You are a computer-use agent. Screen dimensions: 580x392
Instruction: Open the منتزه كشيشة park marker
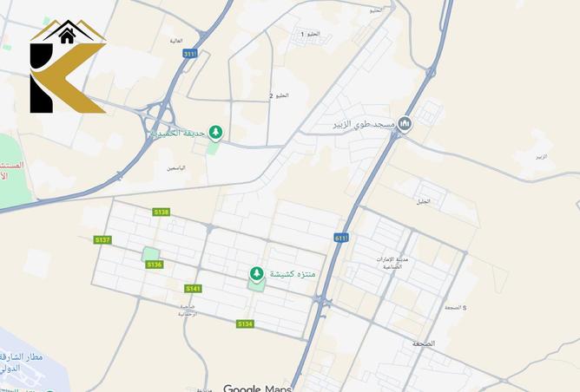tap(256, 274)
